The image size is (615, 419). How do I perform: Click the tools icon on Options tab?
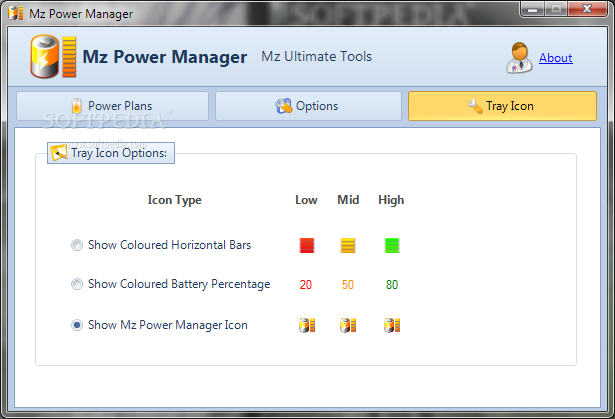point(284,106)
